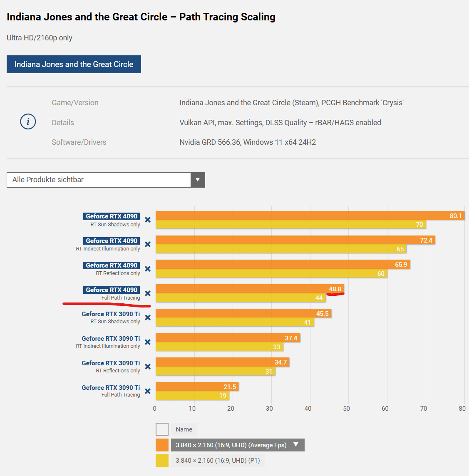This screenshot has height=476, width=469.
Task: Click the 72.4 average fps bar
Action: [x=295, y=240]
